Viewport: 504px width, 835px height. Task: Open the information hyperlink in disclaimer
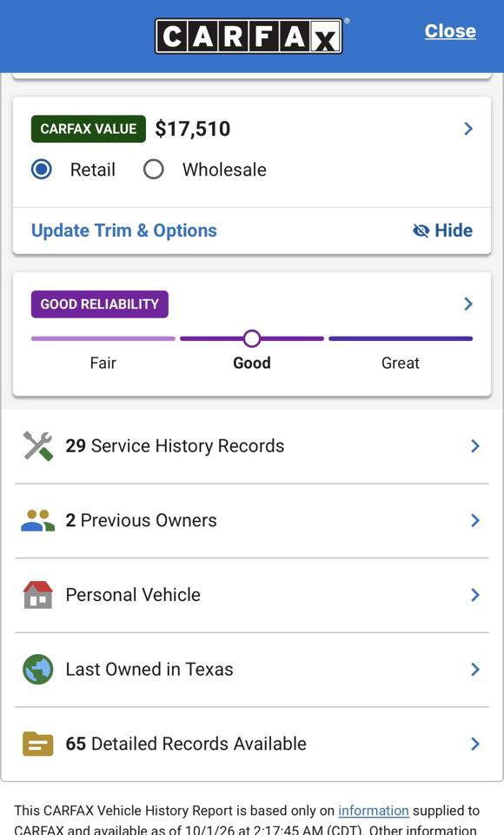click(x=374, y=811)
